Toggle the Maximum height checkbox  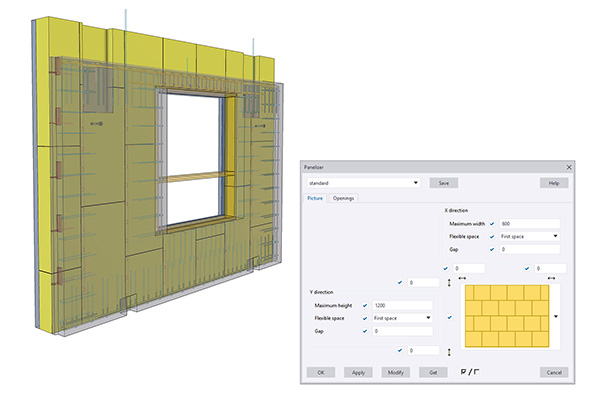coord(365,306)
